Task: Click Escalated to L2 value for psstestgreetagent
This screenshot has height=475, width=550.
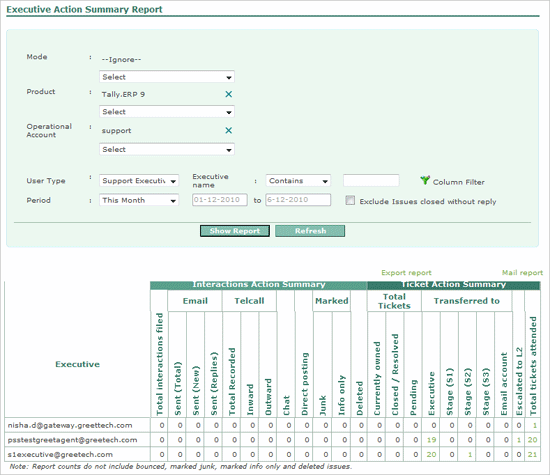Action: (x=519, y=440)
